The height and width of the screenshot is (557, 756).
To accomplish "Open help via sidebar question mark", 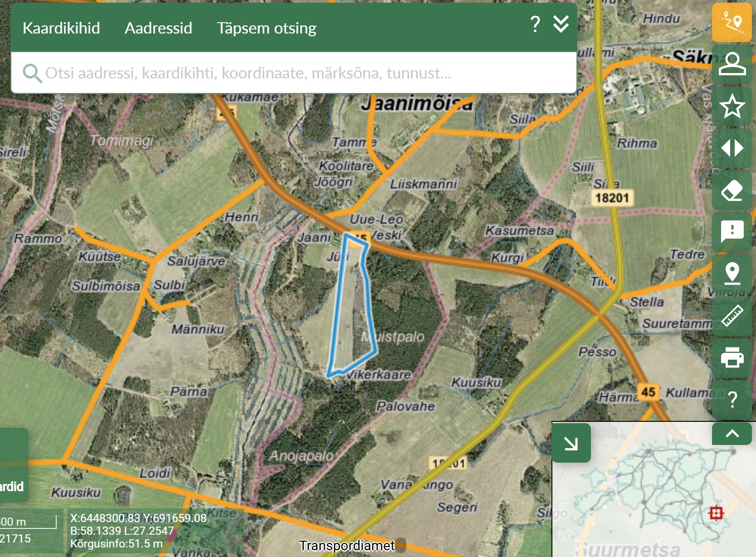I will [732, 400].
